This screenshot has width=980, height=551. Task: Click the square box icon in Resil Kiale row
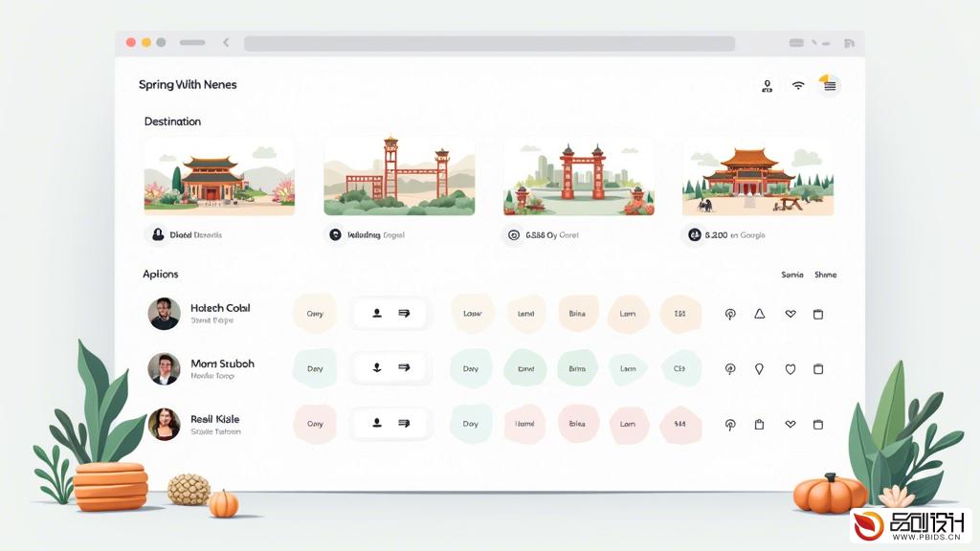click(818, 425)
